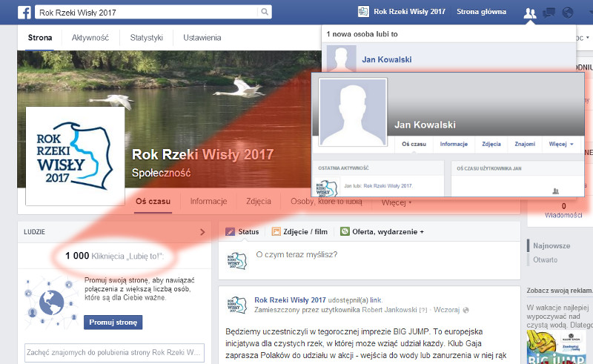Click the Facebook logo icon
The width and height of the screenshot is (593, 364).
24,12
